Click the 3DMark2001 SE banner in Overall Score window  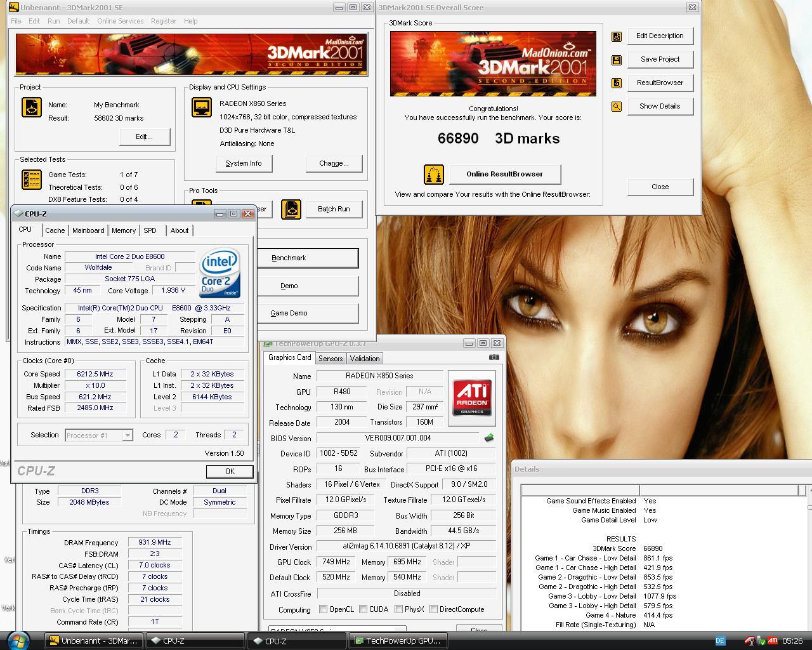(493, 63)
